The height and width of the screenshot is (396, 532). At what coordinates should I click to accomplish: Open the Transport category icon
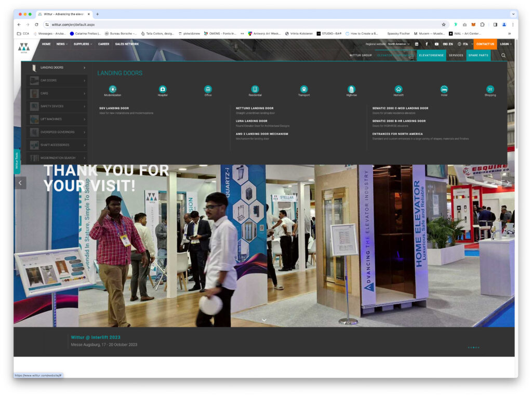pos(304,89)
